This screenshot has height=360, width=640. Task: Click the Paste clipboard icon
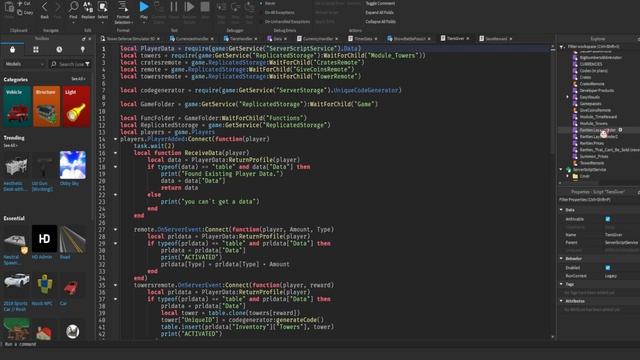pos(9,7)
